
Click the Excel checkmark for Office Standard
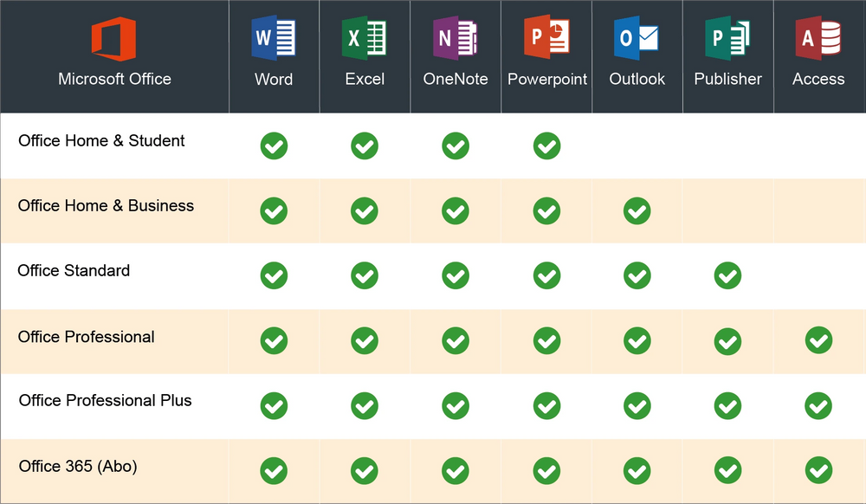click(365, 275)
